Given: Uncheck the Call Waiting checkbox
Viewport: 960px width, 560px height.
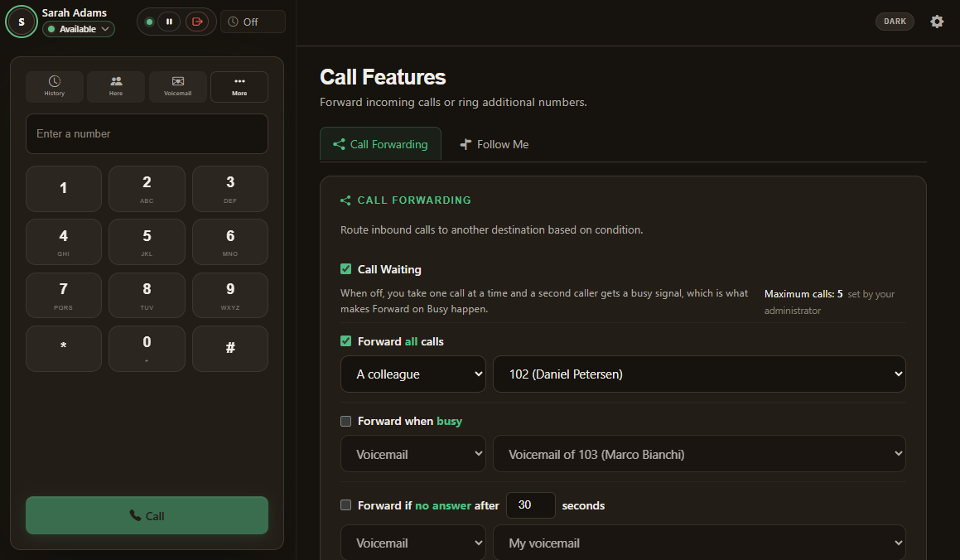Looking at the screenshot, I should click(346, 269).
